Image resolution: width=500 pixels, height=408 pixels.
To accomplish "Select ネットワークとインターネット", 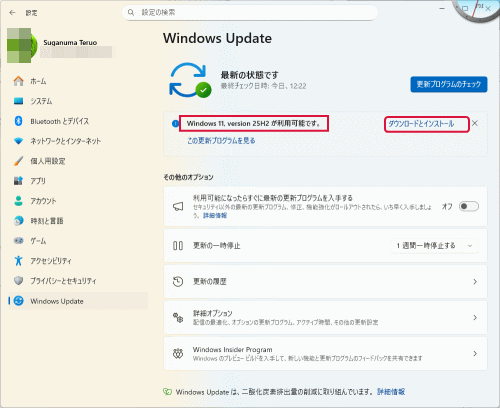I will point(78,141).
